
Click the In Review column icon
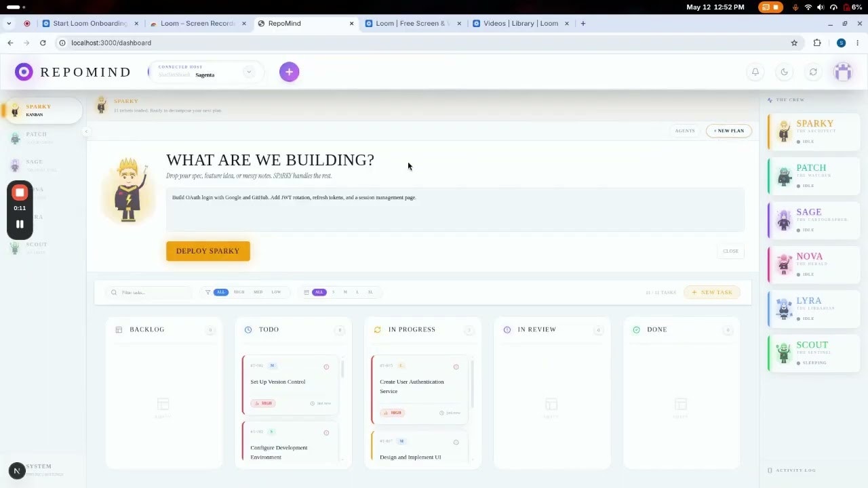tap(507, 329)
